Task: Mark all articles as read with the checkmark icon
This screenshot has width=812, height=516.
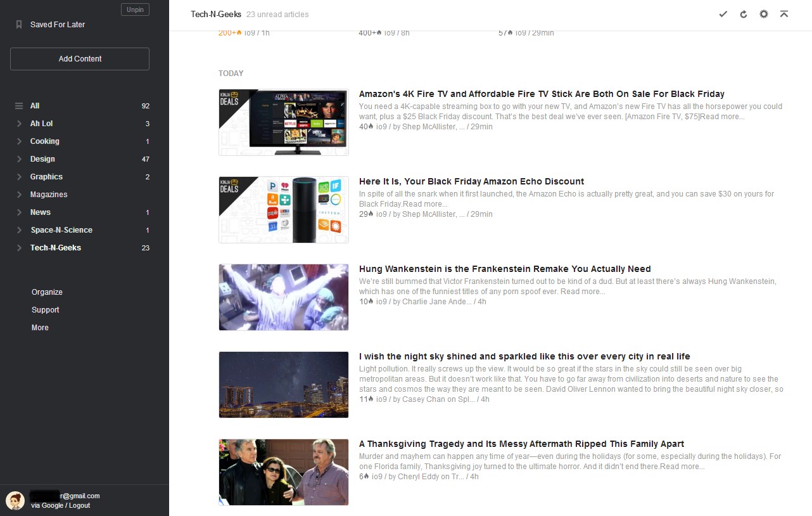Action: point(723,13)
